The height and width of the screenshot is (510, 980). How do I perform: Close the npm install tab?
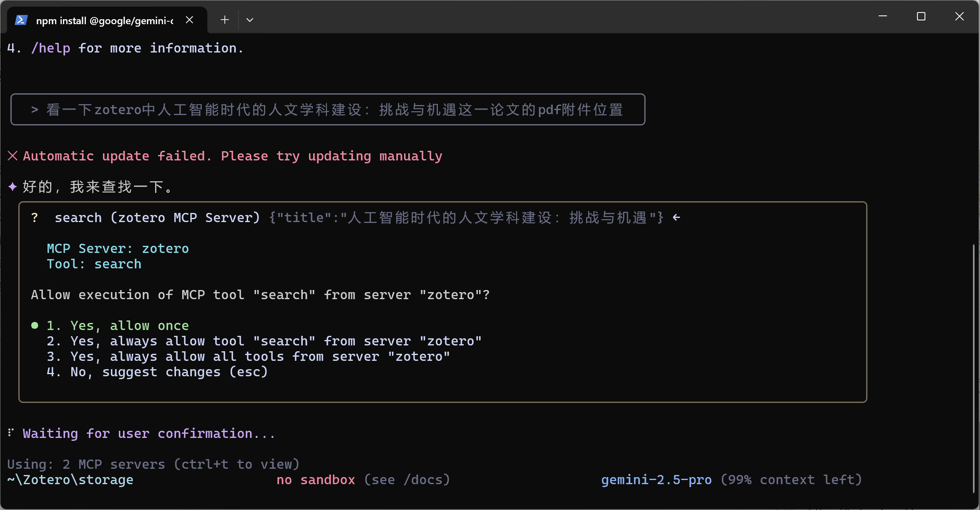point(190,19)
